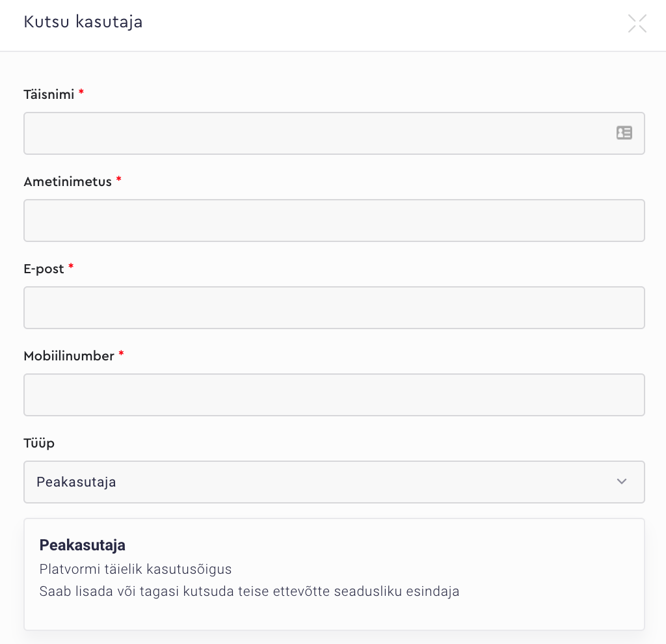Viewport: 666px width, 644px height.
Task: Select the E-post input field
Action: 334,308
